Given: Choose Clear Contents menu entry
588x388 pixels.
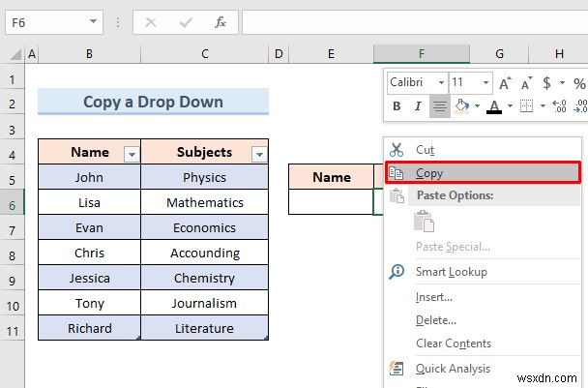Looking at the screenshot, I should click(483, 343).
